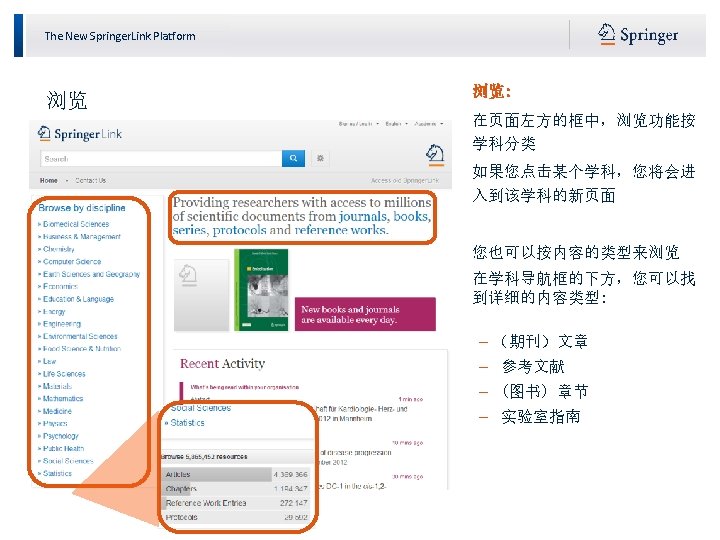Viewport: 720px width, 540px height.
Task: Select the Materials discipline
Action: [x=57, y=386]
